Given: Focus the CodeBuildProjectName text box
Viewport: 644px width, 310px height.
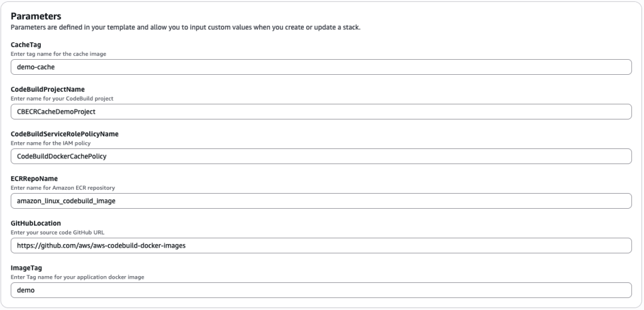Looking at the screenshot, I should coord(321,111).
